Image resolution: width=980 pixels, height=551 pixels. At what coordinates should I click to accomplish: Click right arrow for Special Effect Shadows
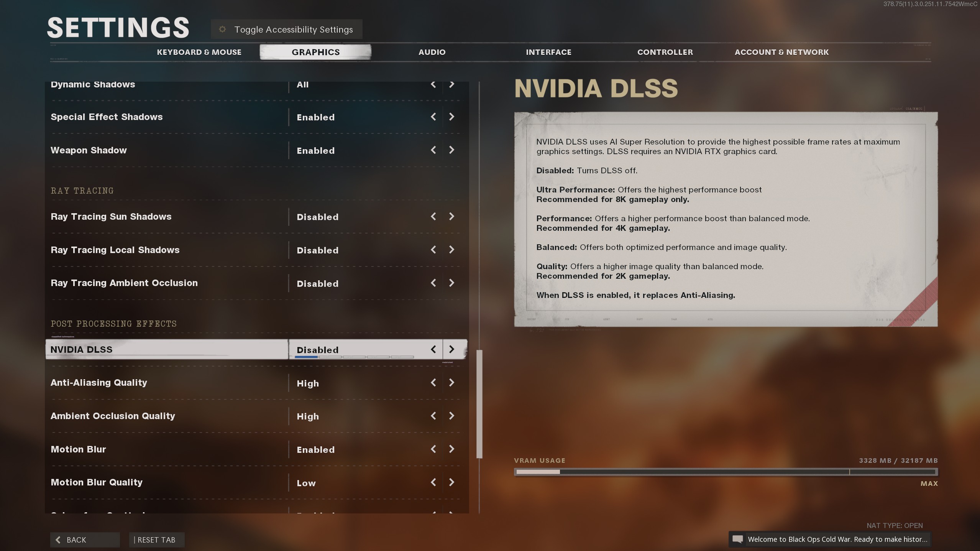pyautogui.click(x=451, y=117)
